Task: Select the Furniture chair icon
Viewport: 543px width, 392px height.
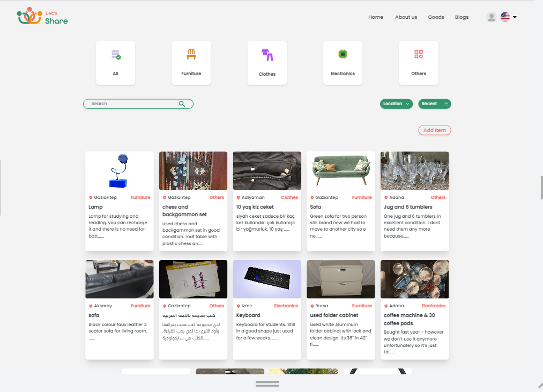Action: click(x=191, y=54)
